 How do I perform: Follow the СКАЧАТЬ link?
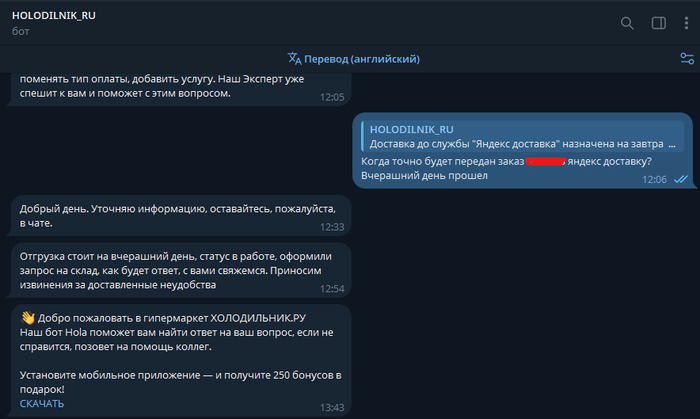(x=41, y=404)
